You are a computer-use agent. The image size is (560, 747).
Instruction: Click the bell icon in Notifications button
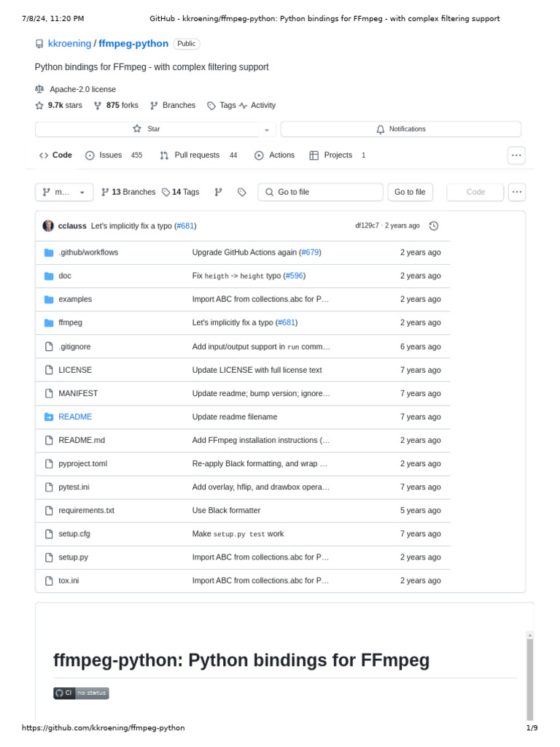381,130
